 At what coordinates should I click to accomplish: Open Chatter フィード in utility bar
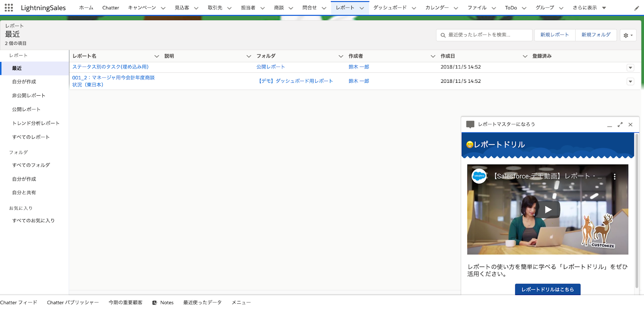tap(19, 303)
